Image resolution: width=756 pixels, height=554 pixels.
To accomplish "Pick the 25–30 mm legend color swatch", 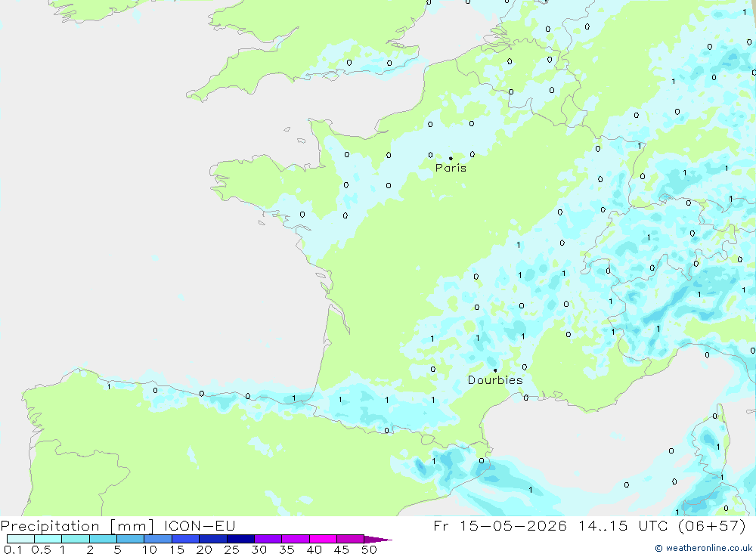I will click(x=240, y=539).
